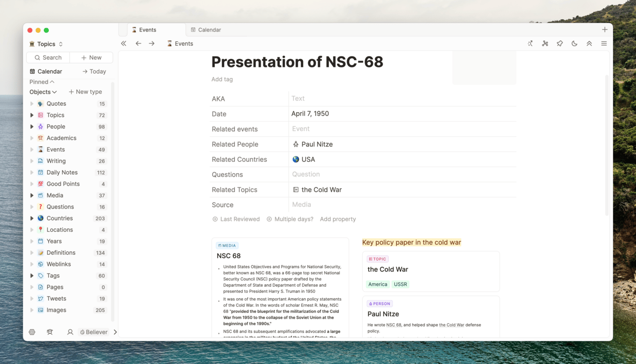Open the Topics space switcher dropdown
Viewport: 636px width, 364px height.
(x=46, y=44)
